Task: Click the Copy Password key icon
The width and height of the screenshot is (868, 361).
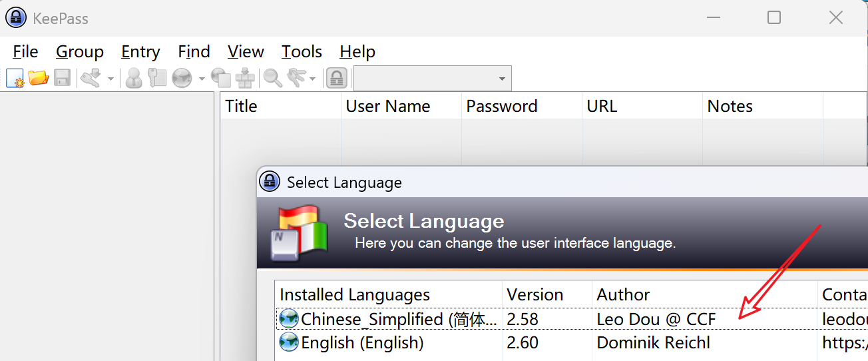Action: (x=157, y=78)
